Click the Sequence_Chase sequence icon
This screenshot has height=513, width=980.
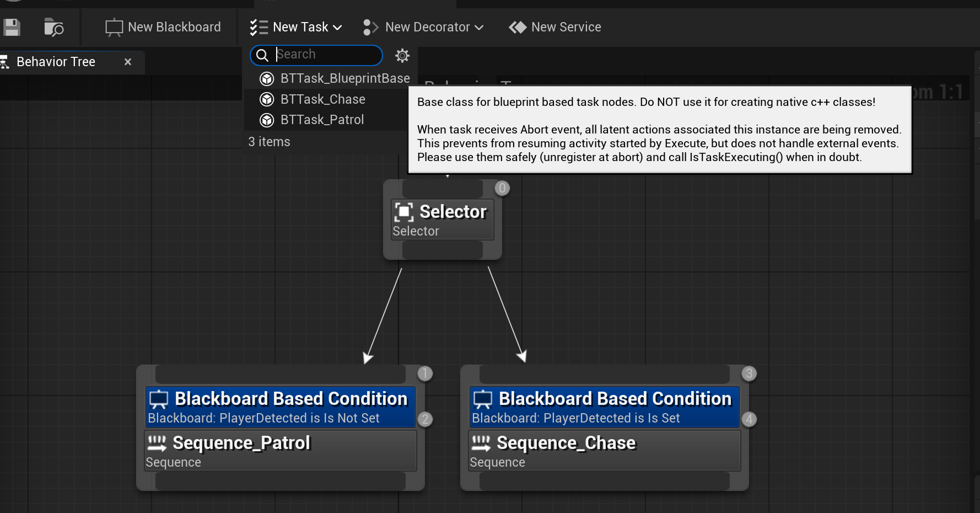(481, 443)
